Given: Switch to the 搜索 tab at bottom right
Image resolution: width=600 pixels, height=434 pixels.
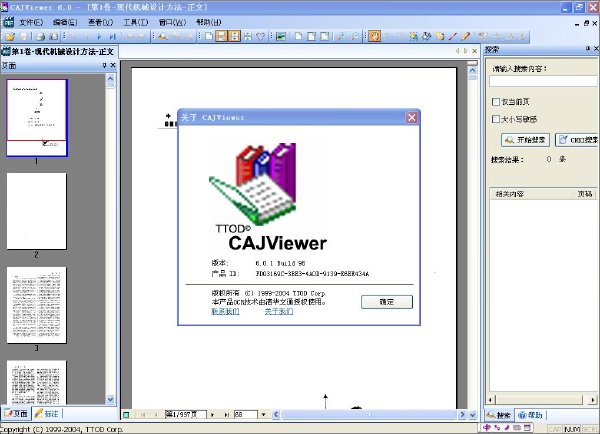Looking at the screenshot, I should point(499,415).
